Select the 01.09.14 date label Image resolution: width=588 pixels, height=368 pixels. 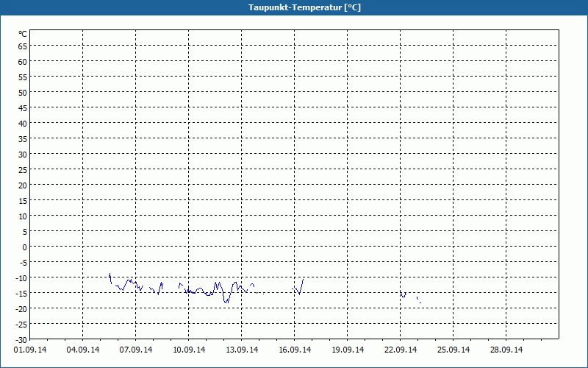pyautogui.click(x=30, y=350)
